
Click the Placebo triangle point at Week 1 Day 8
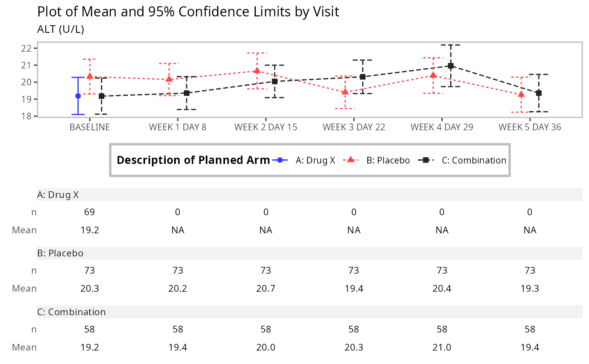click(169, 79)
